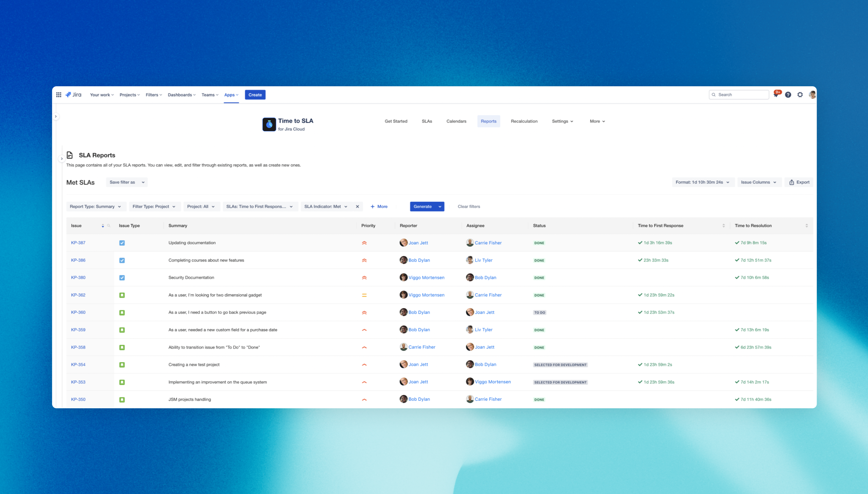Click the search icon in Issue column header
The height and width of the screenshot is (494, 868).
pyautogui.click(x=109, y=226)
